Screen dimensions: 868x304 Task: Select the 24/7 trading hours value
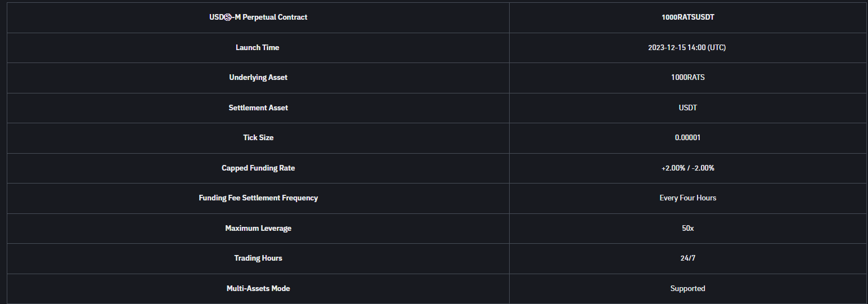tap(687, 258)
